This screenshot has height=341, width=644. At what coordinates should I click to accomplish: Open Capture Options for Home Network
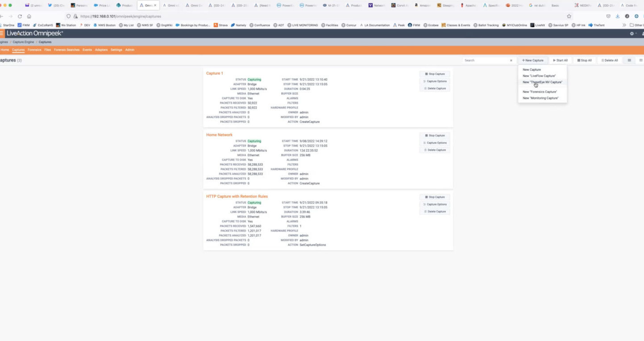(x=435, y=143)
